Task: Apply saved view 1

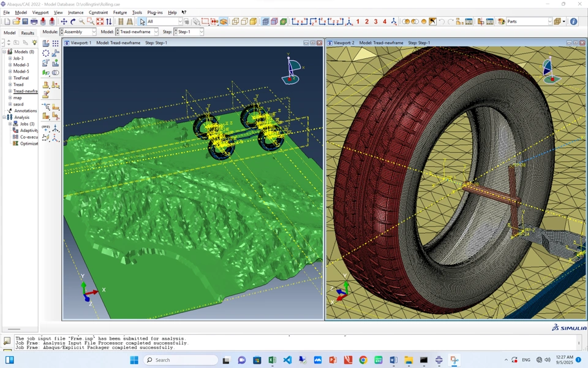Action: point(358,21)
